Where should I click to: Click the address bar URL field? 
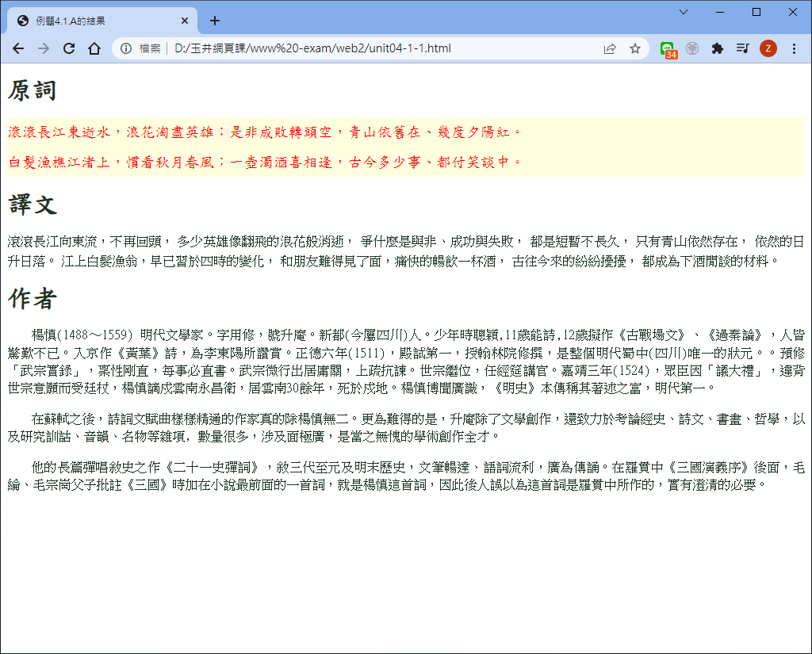357,48
